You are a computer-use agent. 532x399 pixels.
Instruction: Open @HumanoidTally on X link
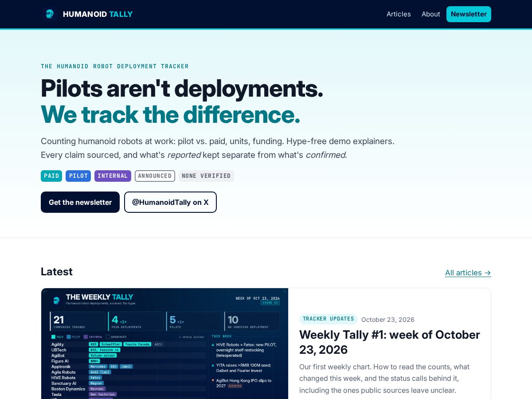click(x=170, y=202)
